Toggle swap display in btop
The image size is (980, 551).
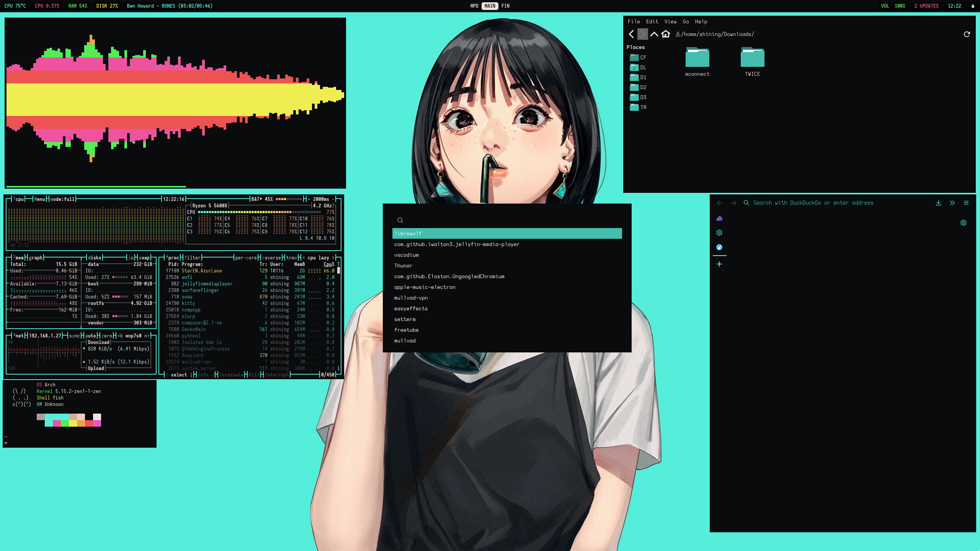pyautogui.click(x=144, y=258)
